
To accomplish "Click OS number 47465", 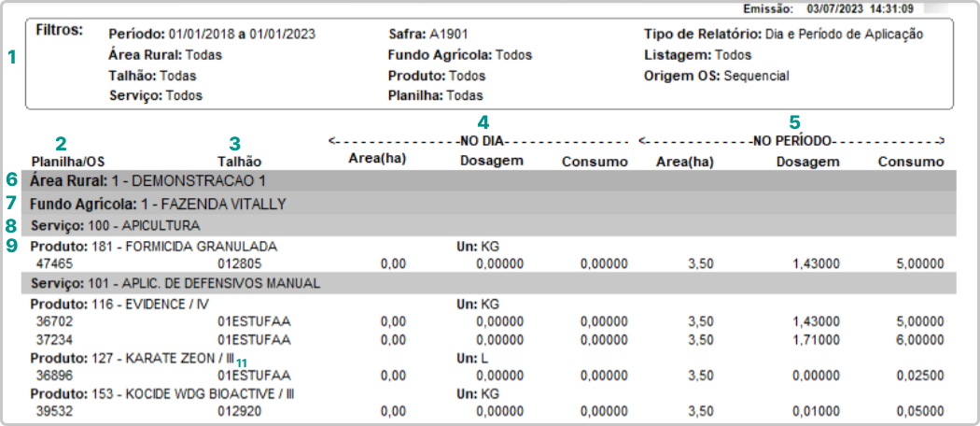I will pyautogui.click(x=53, y=264).
